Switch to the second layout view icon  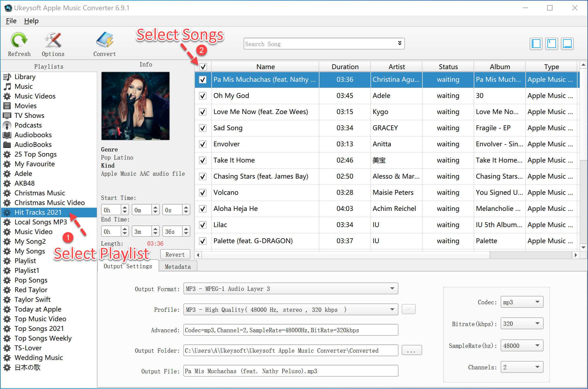click(x=552, y=44)
